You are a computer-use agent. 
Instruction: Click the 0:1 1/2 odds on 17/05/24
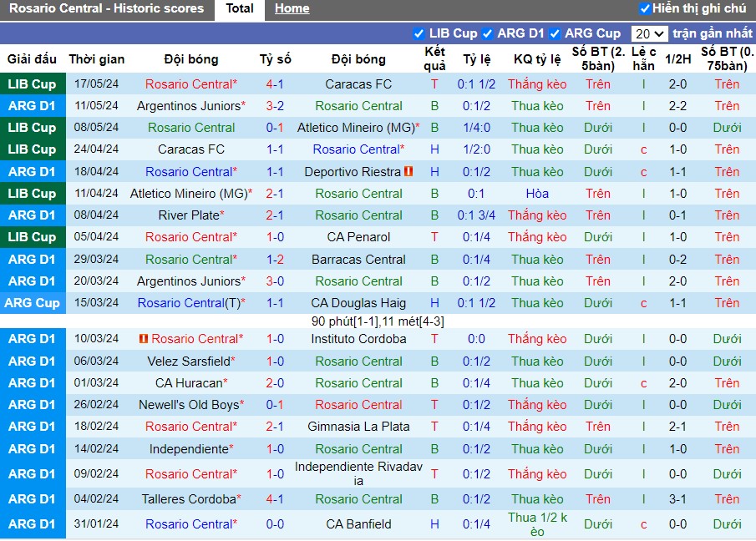point(476,84)
